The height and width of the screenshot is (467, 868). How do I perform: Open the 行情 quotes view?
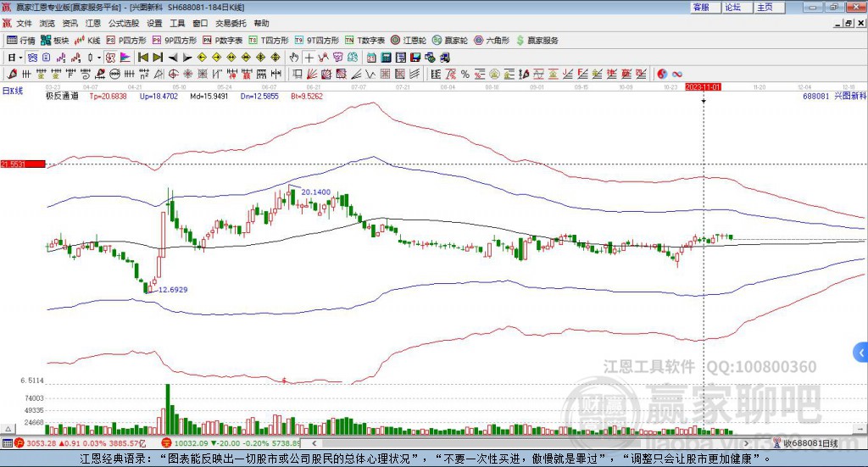[20, 41]
